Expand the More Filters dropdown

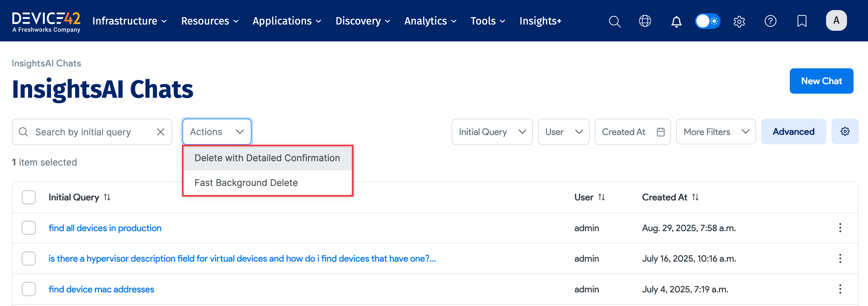click(716, 131)
